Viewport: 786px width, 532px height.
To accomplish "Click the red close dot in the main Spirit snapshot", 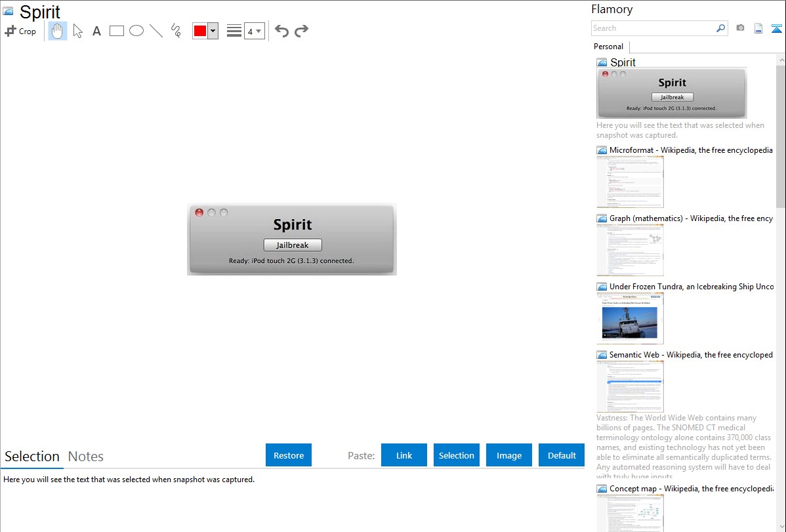I will tap(199, 213).
